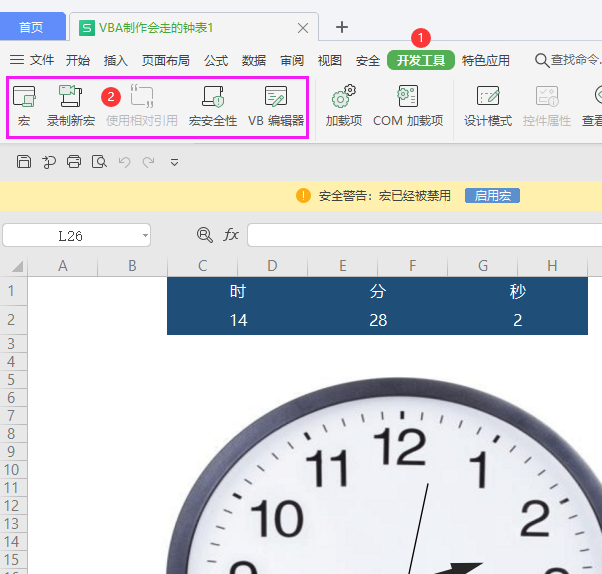The width and height of the screenshot is (602, 574).
Task: Select column D header
Action: coord(272,266)
